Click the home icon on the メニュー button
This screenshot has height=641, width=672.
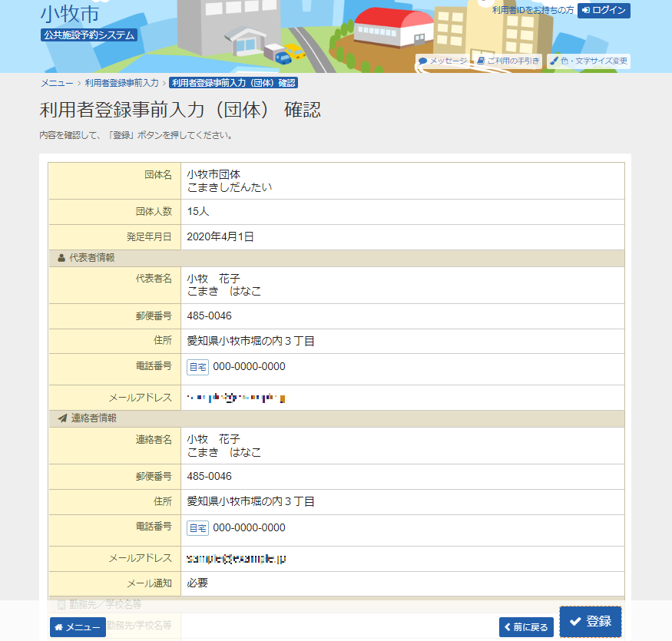pyautogui.click(x=59, y=627)
